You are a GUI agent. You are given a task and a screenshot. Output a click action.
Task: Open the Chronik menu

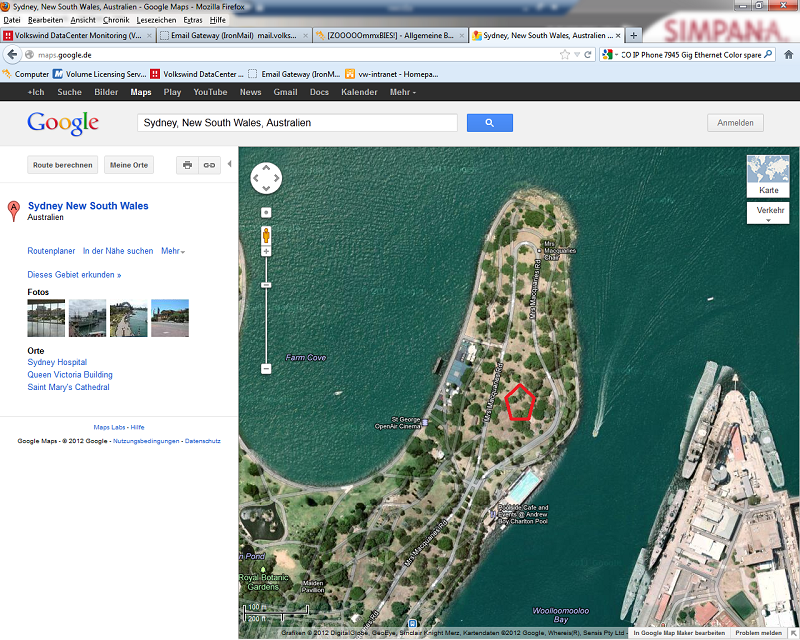point(116,20)
